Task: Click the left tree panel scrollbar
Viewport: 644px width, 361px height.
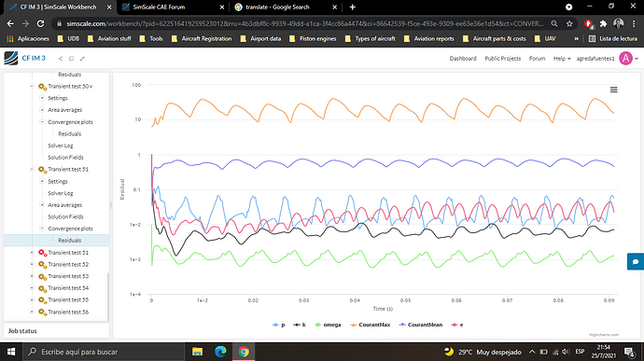Action: coord(108,297)
